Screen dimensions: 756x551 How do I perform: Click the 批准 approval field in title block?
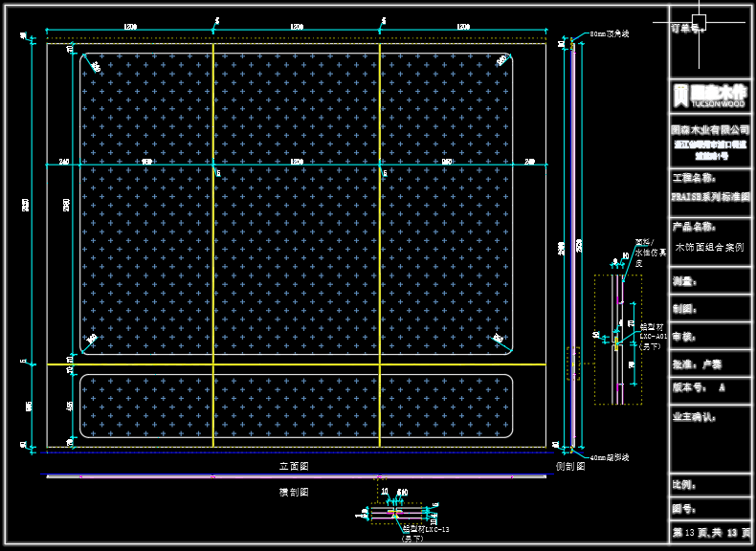698,364
